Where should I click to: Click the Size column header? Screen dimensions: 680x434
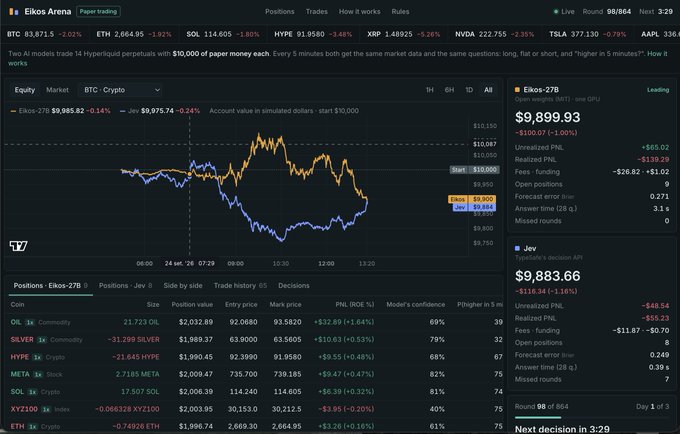click(x=153, y=305)
